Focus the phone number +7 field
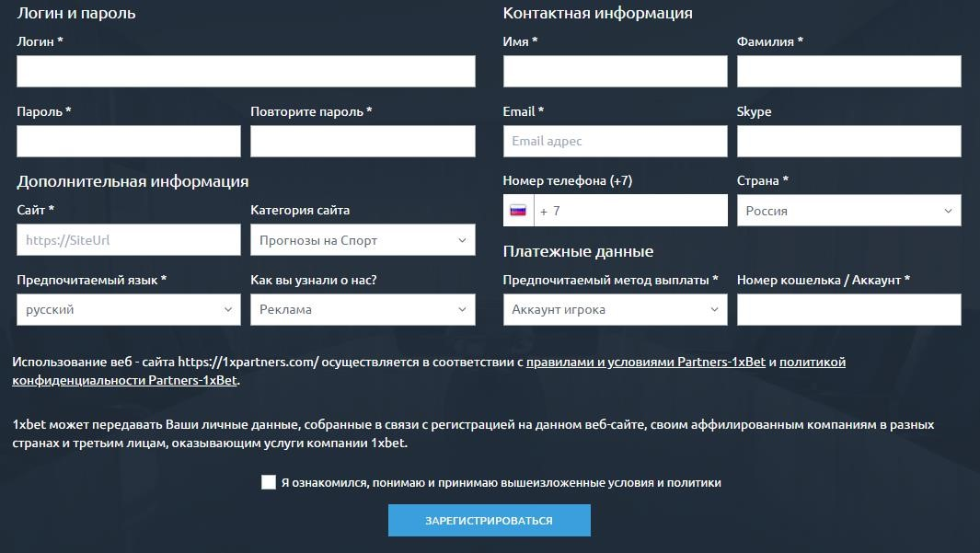 (630, 211)
